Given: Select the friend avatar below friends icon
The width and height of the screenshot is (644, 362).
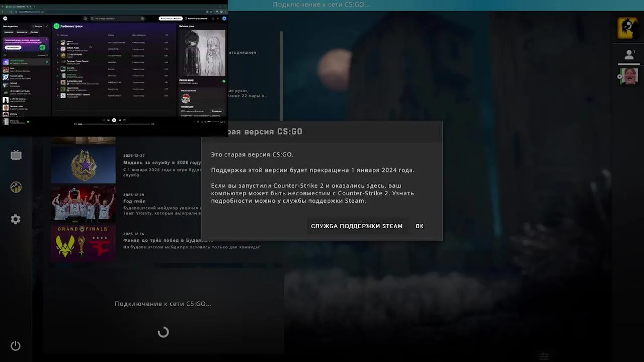Looking at the screenshot, I should click(x=628, y=76).
